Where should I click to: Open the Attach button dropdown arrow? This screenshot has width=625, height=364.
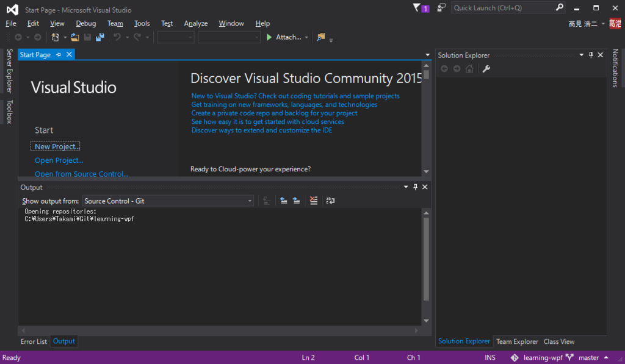point(306,37)
